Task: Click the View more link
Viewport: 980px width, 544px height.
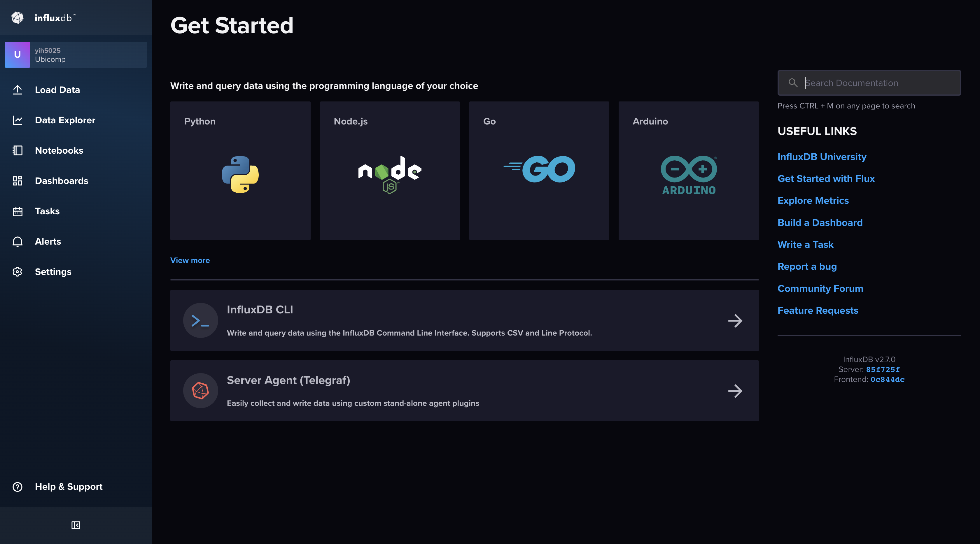Action: pyautogui.click(x=190, y=260)
